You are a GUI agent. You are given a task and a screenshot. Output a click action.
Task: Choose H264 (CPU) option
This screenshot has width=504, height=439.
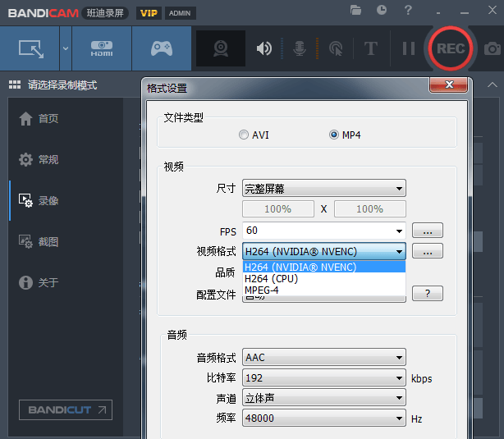[324, 279]
